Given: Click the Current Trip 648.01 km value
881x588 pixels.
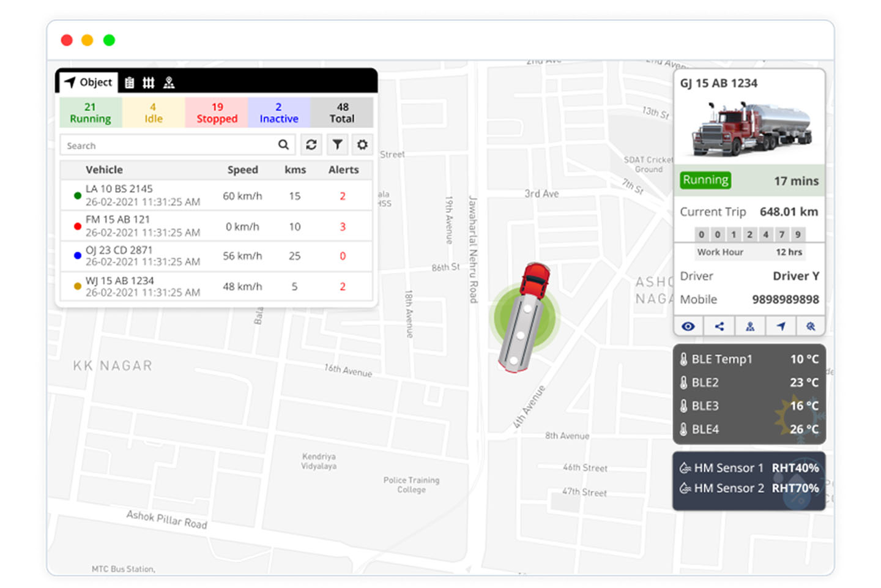Looking at the screenshot, I should (789, 212).
